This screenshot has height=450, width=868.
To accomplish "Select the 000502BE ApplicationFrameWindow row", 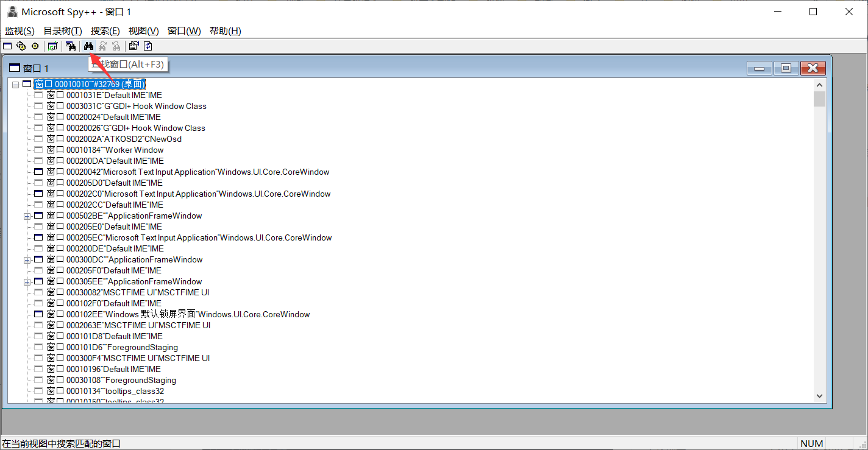I will [124, 216].
